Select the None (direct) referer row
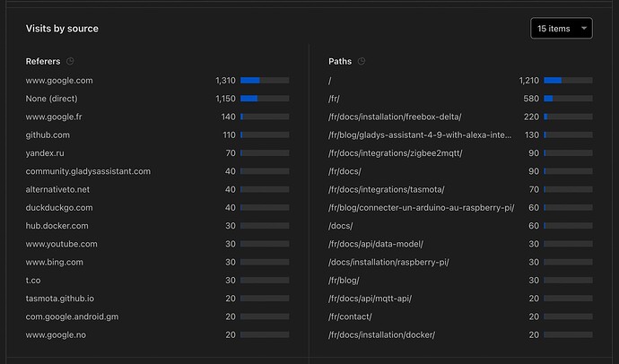Image resolution: width=619 pixels, height=364 pixels. [x=55, y=99]
